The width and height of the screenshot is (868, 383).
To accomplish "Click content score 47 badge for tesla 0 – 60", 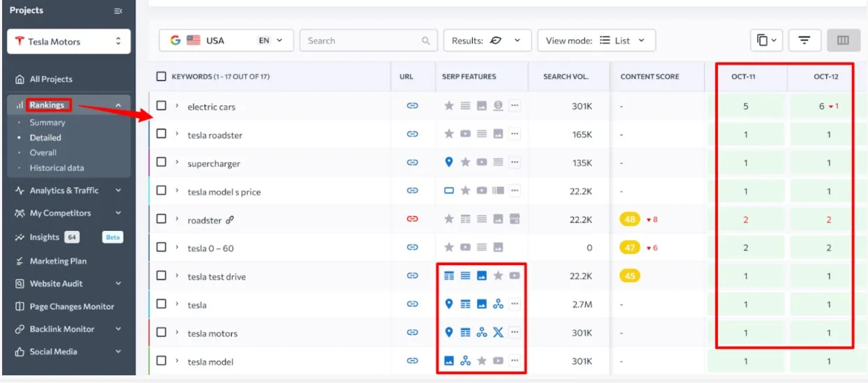I will (x=631, y=248).
